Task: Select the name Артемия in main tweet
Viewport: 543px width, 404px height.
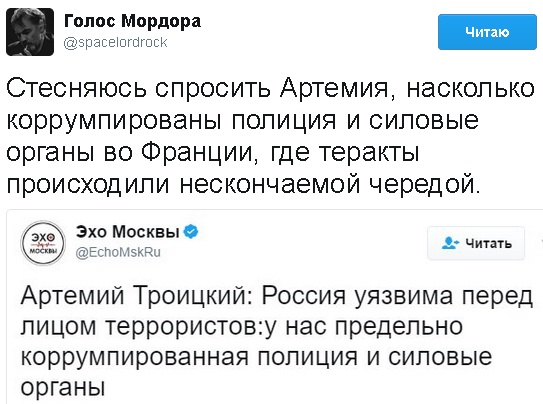Action: pos(337,89)
